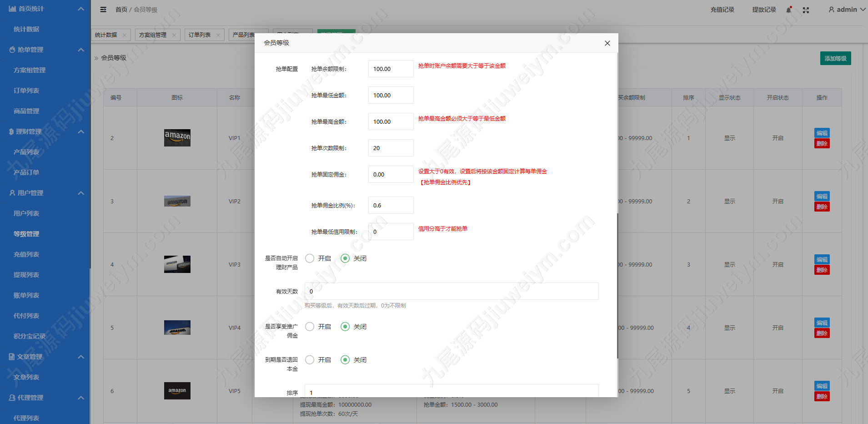Open the admin user dropdown
The width and height of the screenshot is (868, 424).
pyautogui.click(x=847, y=10)
